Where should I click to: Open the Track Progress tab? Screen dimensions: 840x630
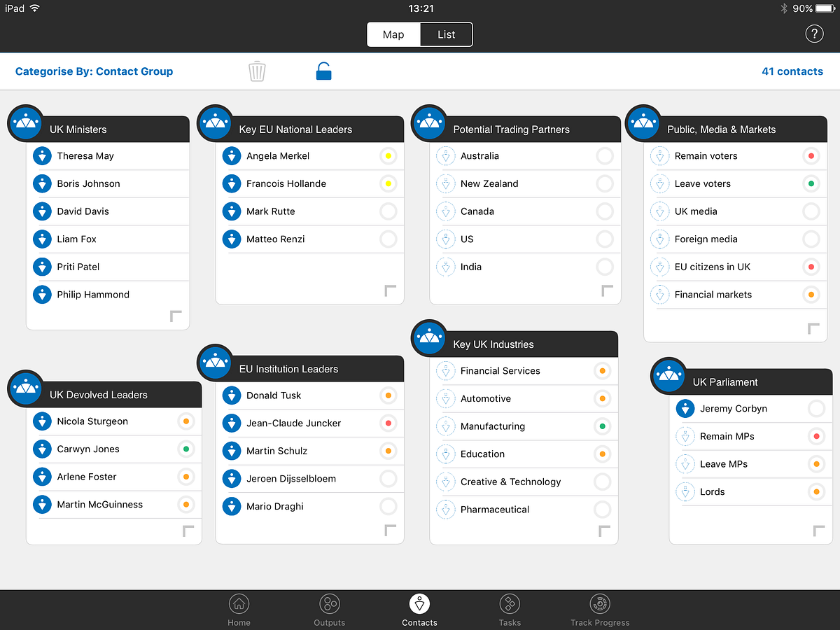600,610
